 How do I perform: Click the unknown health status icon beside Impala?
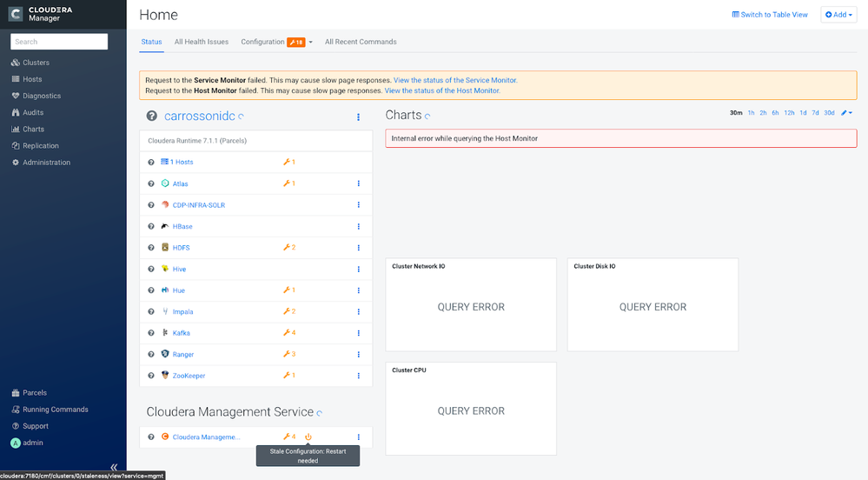click(150, 311)
